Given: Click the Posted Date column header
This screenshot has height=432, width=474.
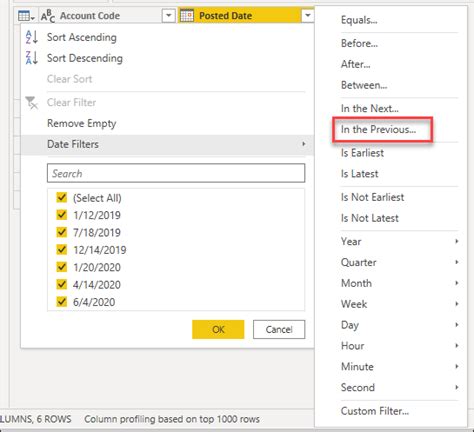Looking at the screenshot, I should click(246, 15).
